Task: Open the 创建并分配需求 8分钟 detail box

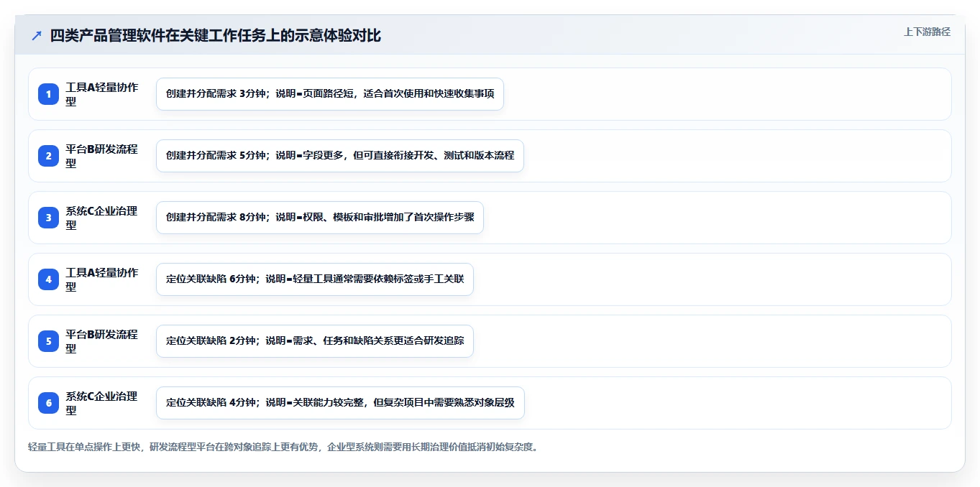Action: click(x=320, y=218)
